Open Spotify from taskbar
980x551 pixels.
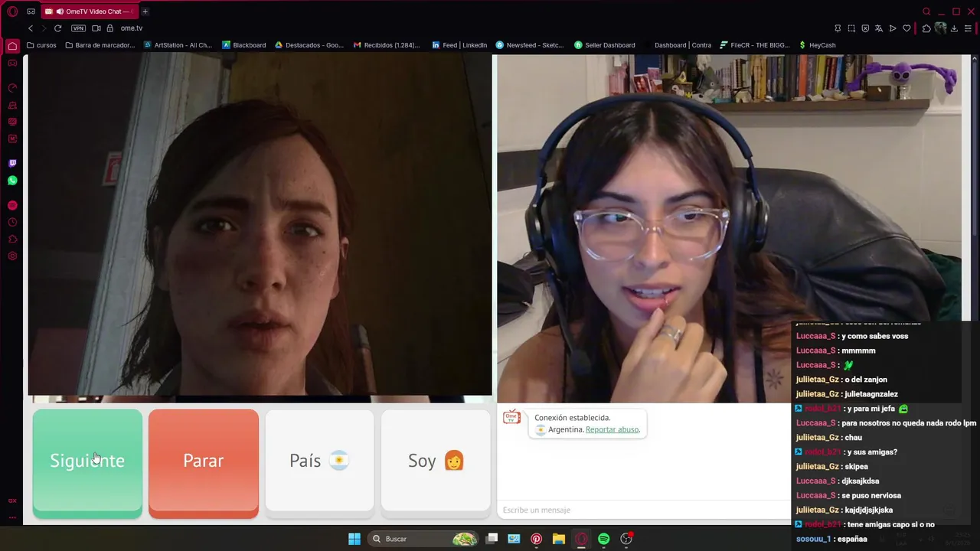pos(603,539)
